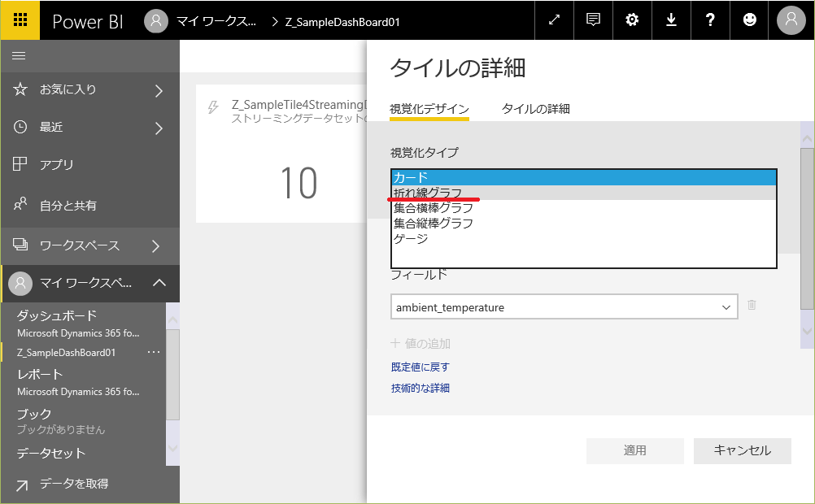The image size is (815, 504).
Task: Open Z_SampleDashBoard01 dashboard in sidebar
Action: (66, 352)
